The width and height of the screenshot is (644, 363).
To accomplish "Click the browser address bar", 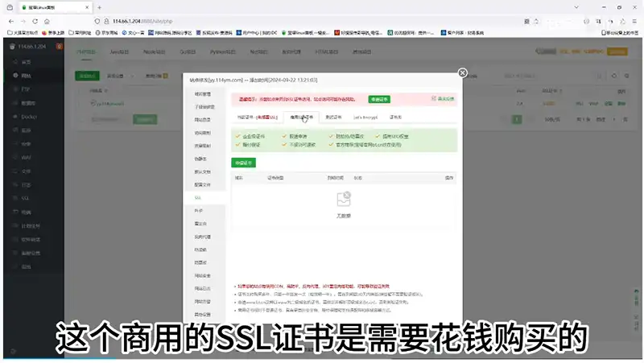I will coord(282,21).
